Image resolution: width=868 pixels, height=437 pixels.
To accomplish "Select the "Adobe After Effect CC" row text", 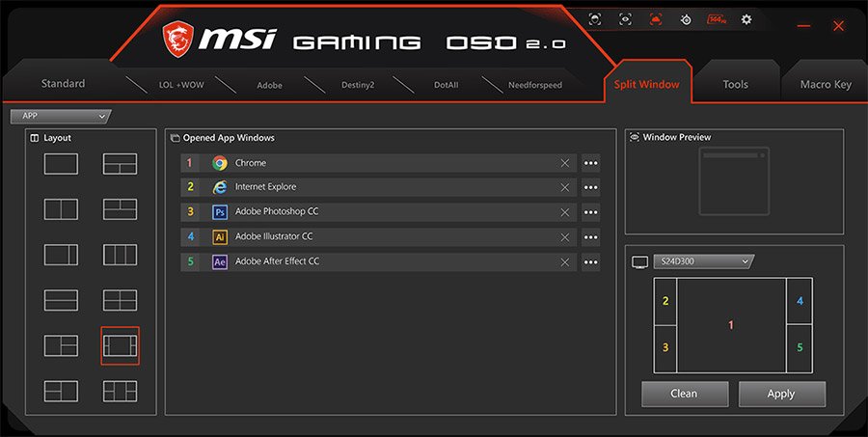I will click(278, 261).
